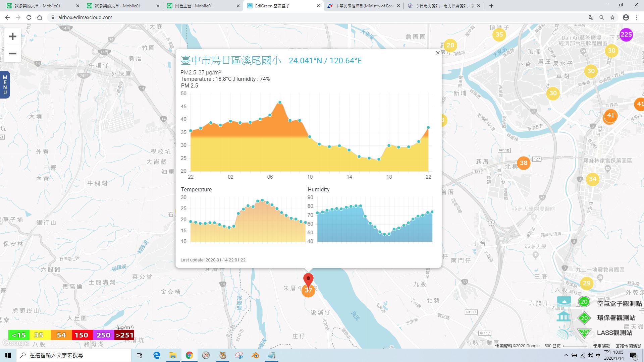Click the green triangle 20 legend marker
The width and height of the screenshot is (644, 362).
coord(584,333)
